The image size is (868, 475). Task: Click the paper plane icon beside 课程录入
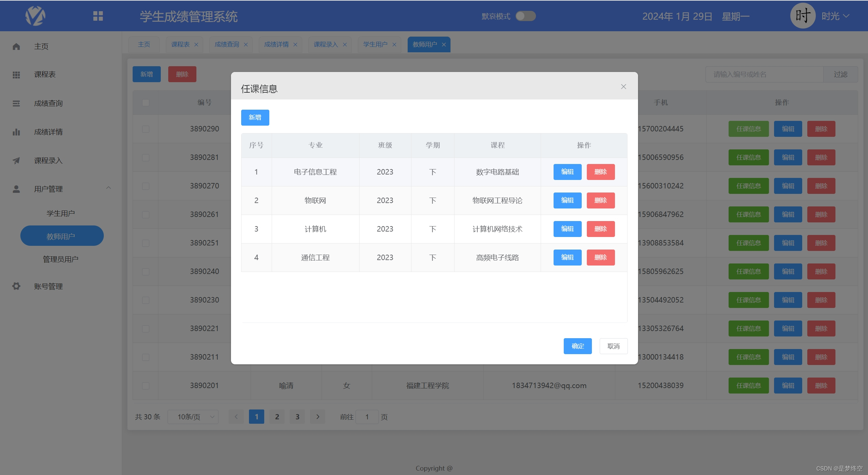click(x=16, y=161)
